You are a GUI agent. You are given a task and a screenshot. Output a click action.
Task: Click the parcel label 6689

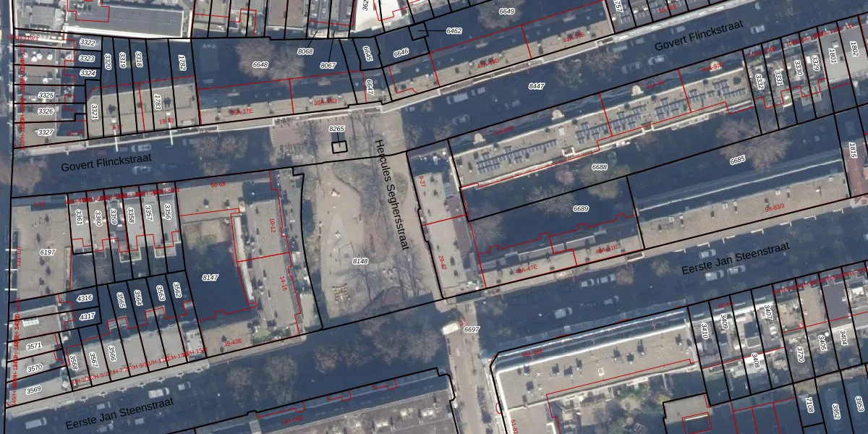(581, 209)
